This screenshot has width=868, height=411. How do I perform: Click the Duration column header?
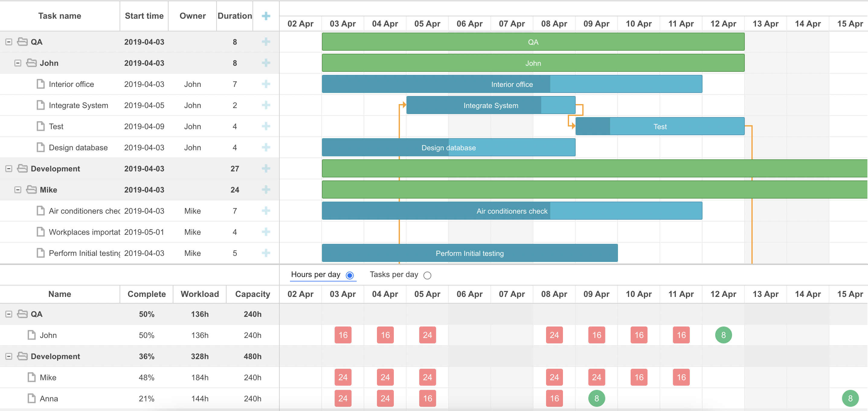pos(235,16)
